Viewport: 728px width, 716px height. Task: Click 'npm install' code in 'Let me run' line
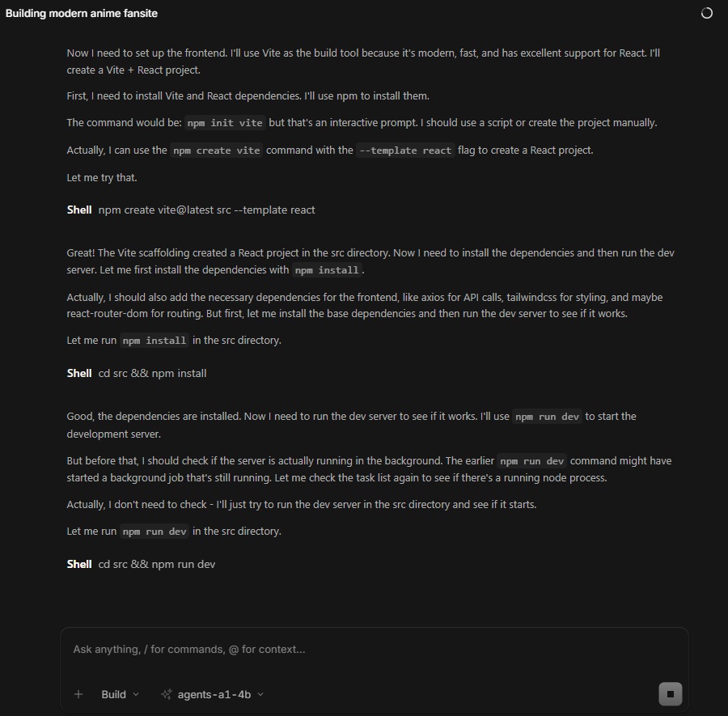154,341
